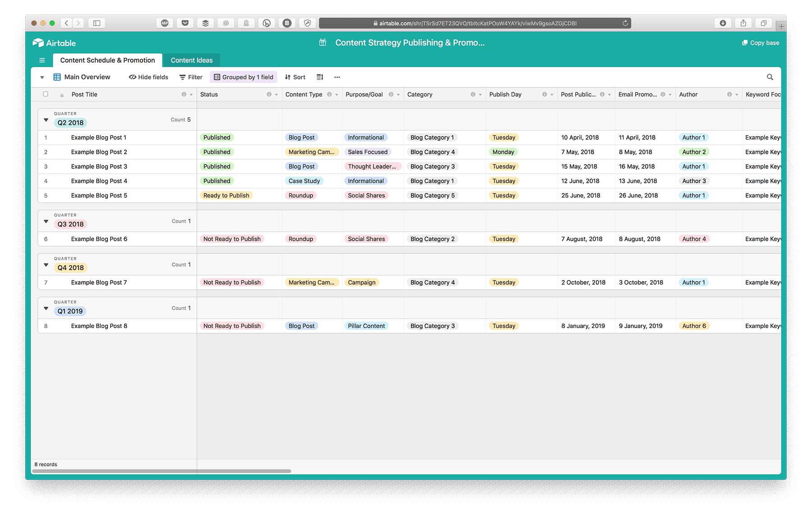Open the more options ellipsis
The width and height of the screenshot is (812, 516).
tap(337, 77)
